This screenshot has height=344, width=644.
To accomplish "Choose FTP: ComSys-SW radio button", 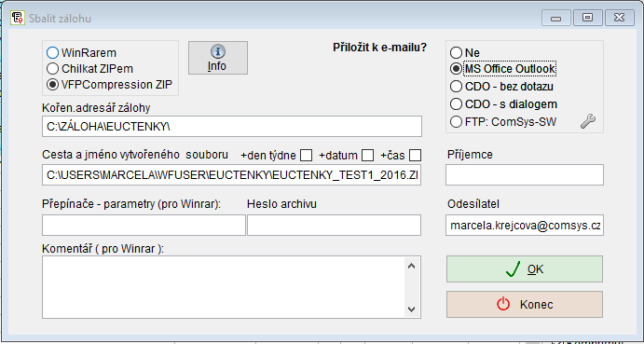I will click(456, 122).
